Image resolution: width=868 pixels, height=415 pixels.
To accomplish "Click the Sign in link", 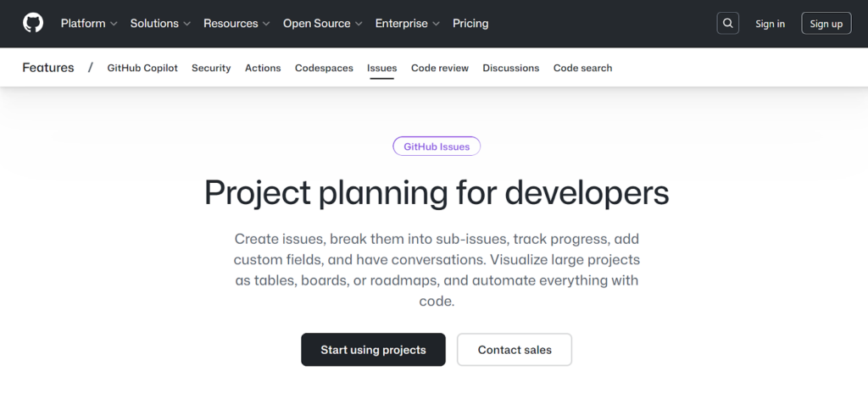I will (770, 24).
